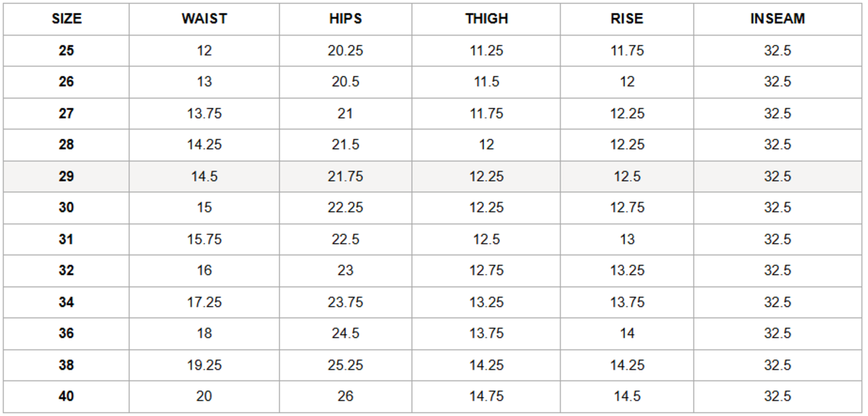The height and width of the screenshot is (416, 868).
Task: Select rise value 13 for size 31
Action: [x=626, y=239]
